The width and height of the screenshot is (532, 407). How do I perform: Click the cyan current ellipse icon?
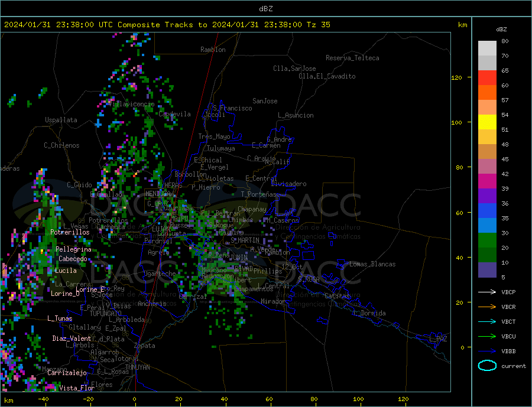click(x=487, y=366)
